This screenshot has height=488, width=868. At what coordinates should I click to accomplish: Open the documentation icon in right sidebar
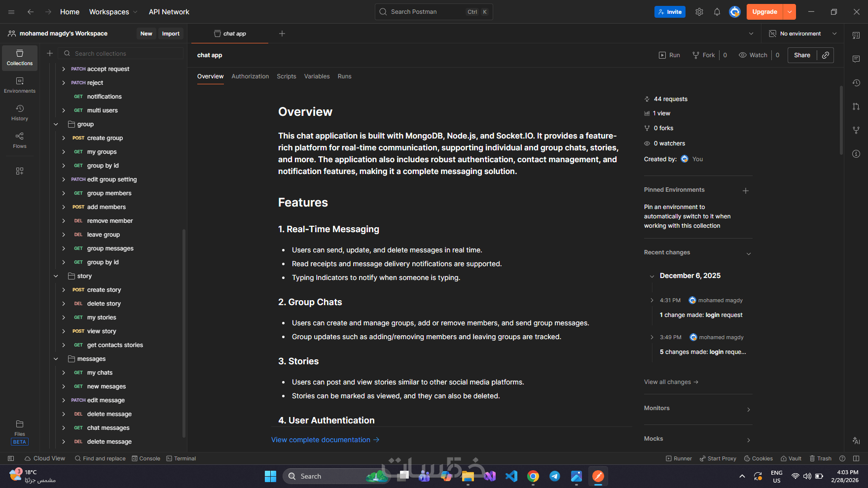[x=856, y=35]
